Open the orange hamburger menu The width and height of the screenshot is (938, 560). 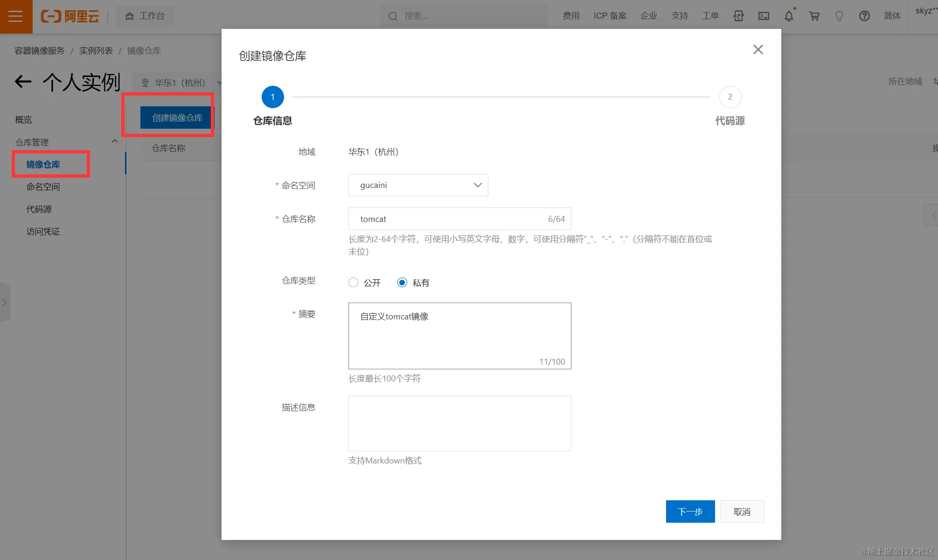[16, 16]
